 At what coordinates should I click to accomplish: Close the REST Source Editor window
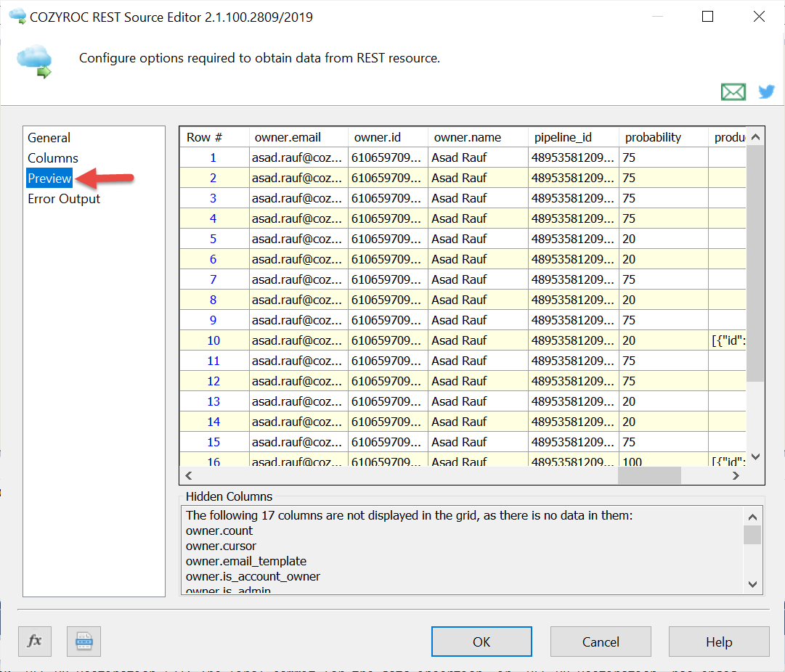coord(759,17)
